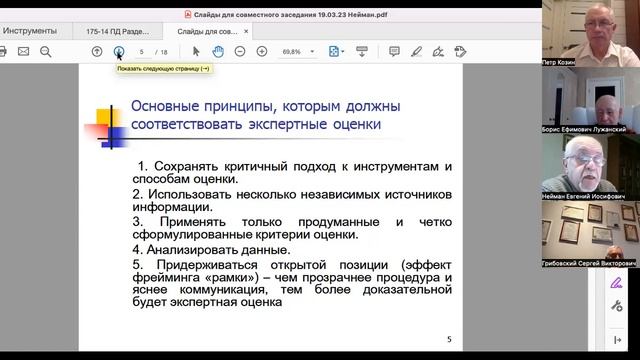The height and width of the screenshot is (360, 640).
Task: Click the current page number field
Action: pyautogui.click(x=142, y=52)
